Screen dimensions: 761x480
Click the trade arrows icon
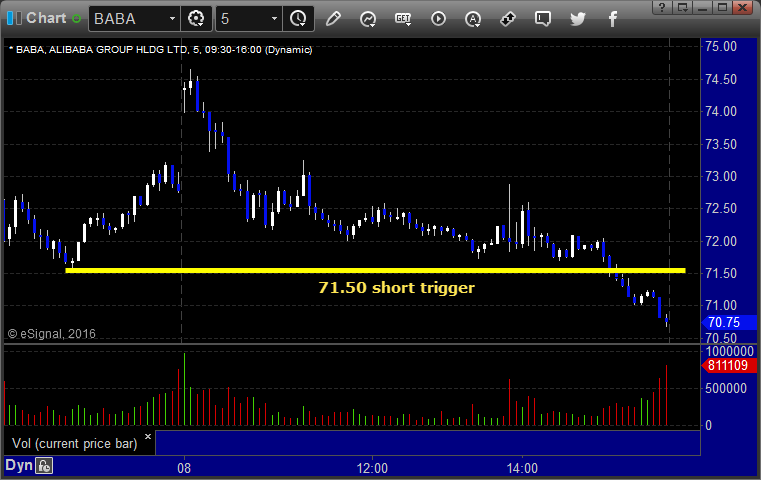[x=508, y=19]
